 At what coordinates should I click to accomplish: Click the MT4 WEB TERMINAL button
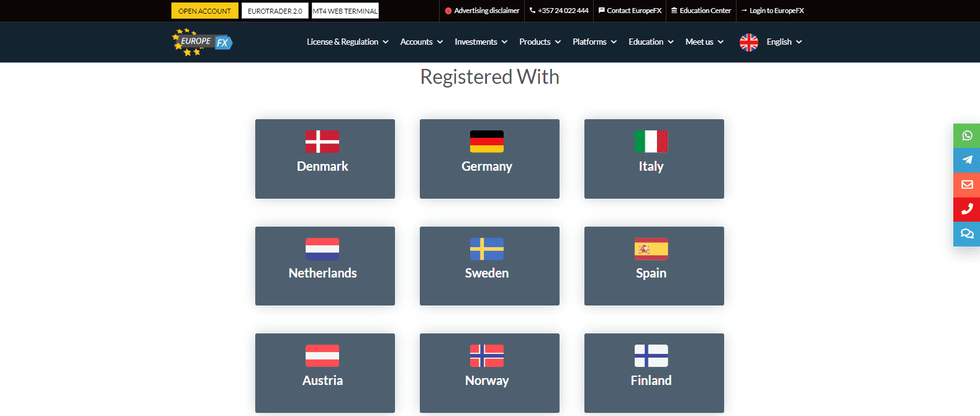345,11
